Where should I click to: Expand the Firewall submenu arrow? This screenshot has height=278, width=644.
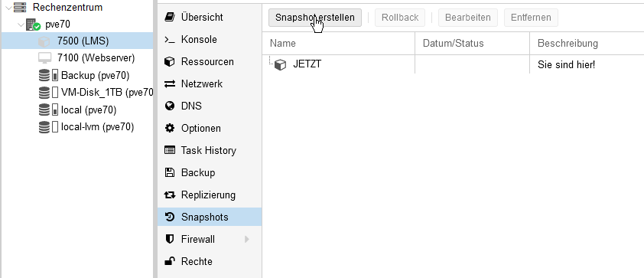point(247,240)
